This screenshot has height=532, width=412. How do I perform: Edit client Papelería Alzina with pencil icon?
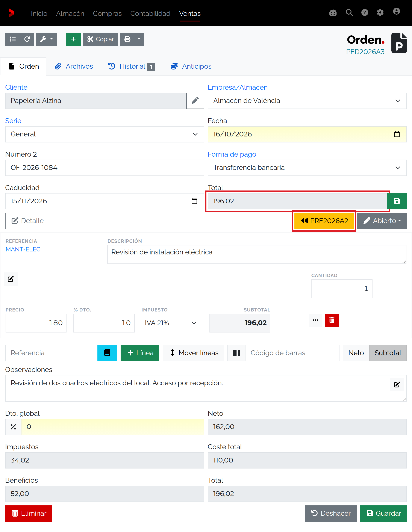pyautogui.click(x=195, y=101)
